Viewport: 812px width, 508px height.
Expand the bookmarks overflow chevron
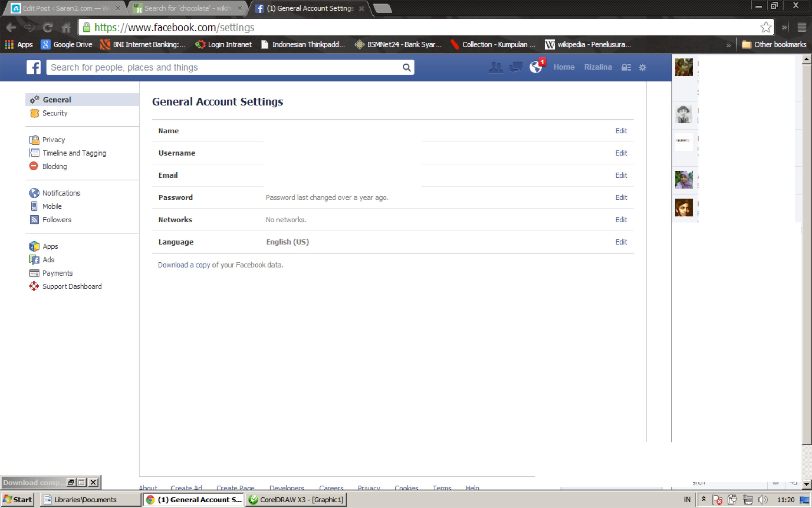point(728,45)
